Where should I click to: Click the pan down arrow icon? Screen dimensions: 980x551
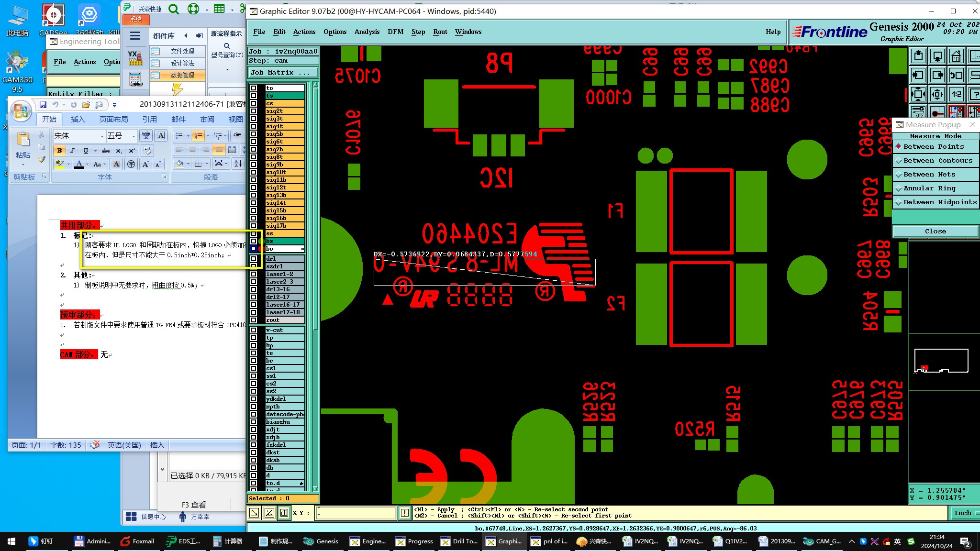(x=937, y=56)
